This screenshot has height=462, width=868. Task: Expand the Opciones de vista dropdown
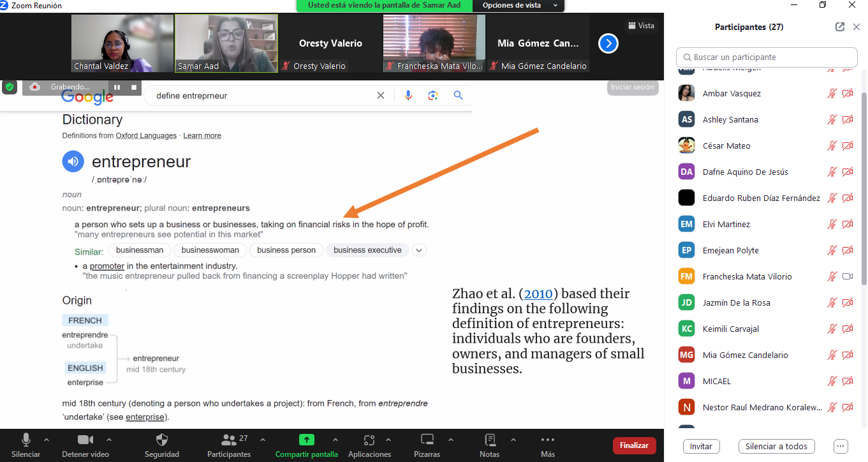pos(519,6)
